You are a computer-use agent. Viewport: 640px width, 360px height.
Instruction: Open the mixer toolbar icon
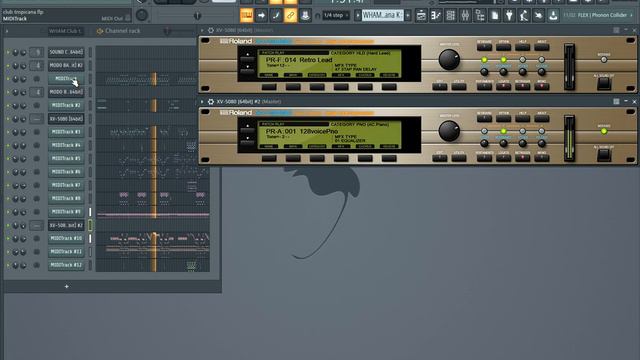pos(465,16)
